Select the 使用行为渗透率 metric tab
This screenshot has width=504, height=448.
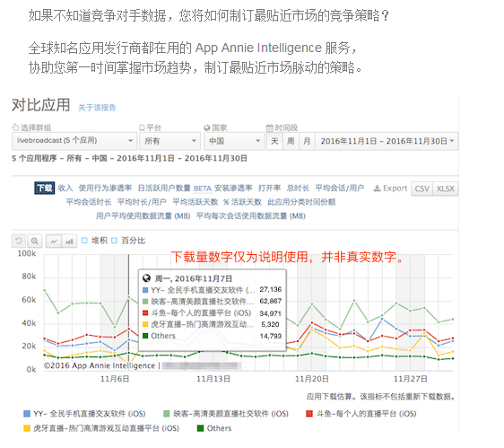[105, 188]
